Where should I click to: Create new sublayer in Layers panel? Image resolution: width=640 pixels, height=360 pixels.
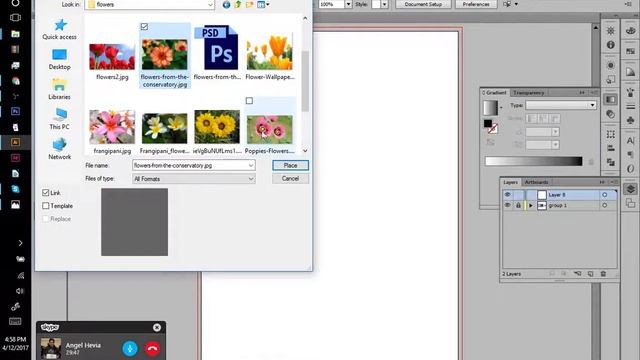pos(577,273)
